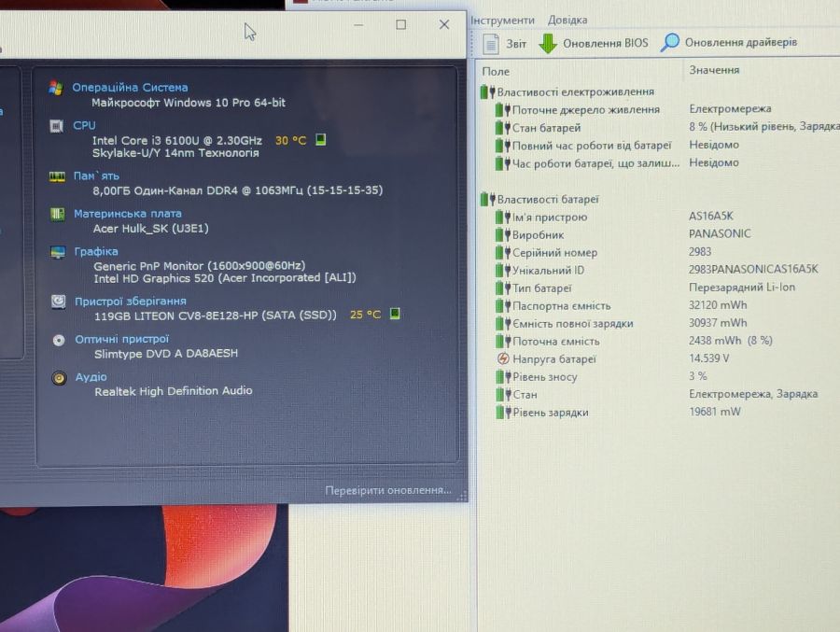Click the battery icon beside Рівень зносу
The image size is (840, 632).
503,377
